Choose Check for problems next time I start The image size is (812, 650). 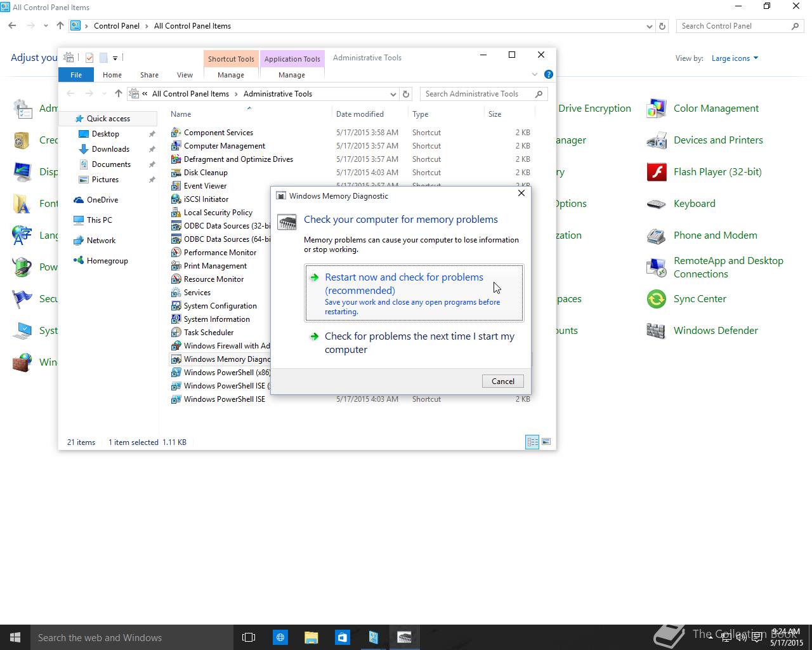[414, 343]
